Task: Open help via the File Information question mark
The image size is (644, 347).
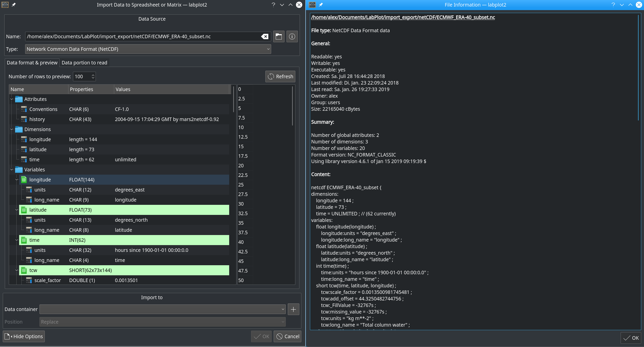Action: [x=613, y=5]
